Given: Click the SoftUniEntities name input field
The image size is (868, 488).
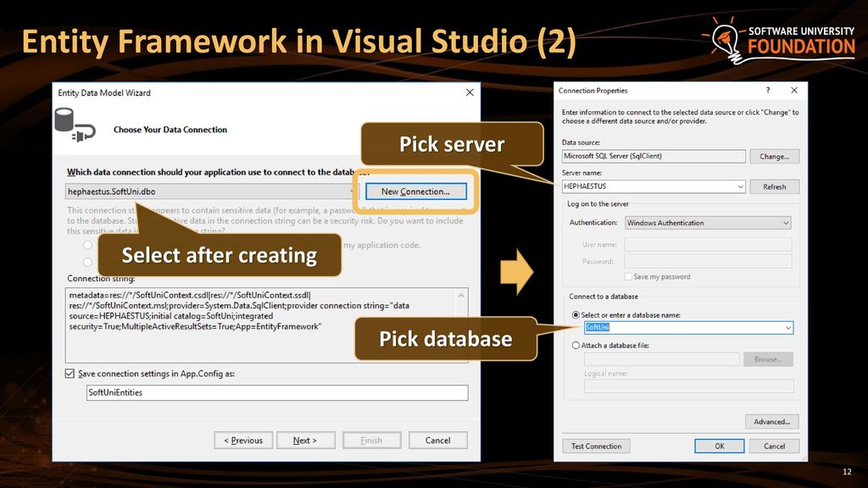Looking at the screenshot, I should pos(277,393).
